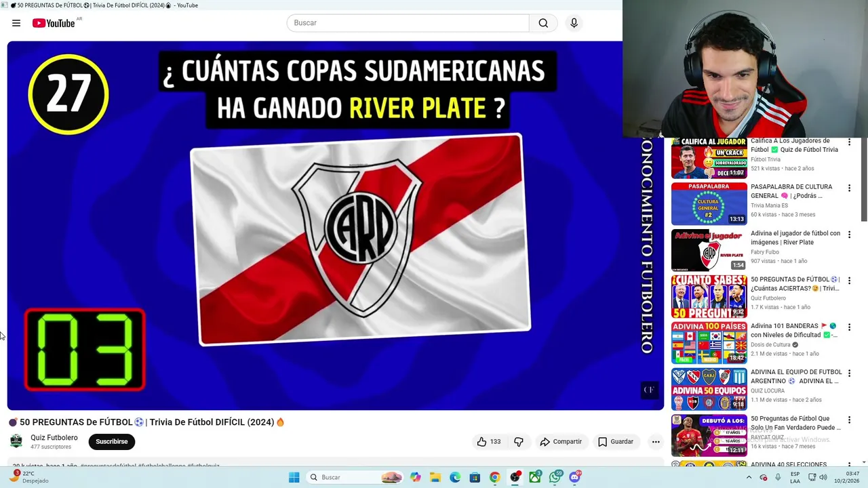The image size is (868, 488).
Task: Open more actions menu next to Guardar
Action: [x=656, y=442]
